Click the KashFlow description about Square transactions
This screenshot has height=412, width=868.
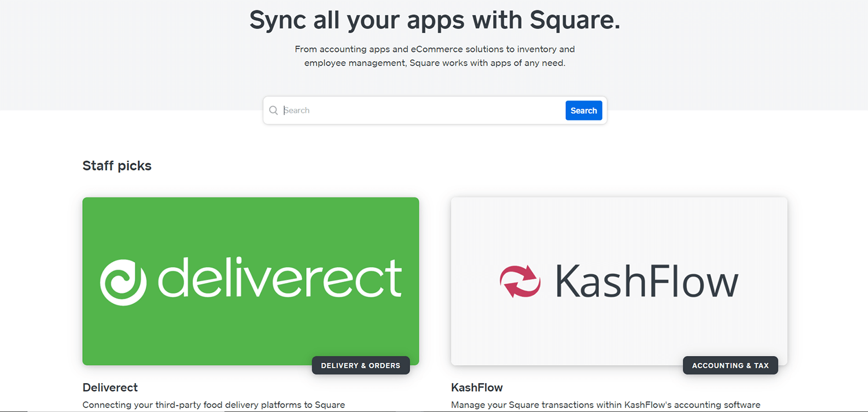pyautogui.click(x=606, y=405)
